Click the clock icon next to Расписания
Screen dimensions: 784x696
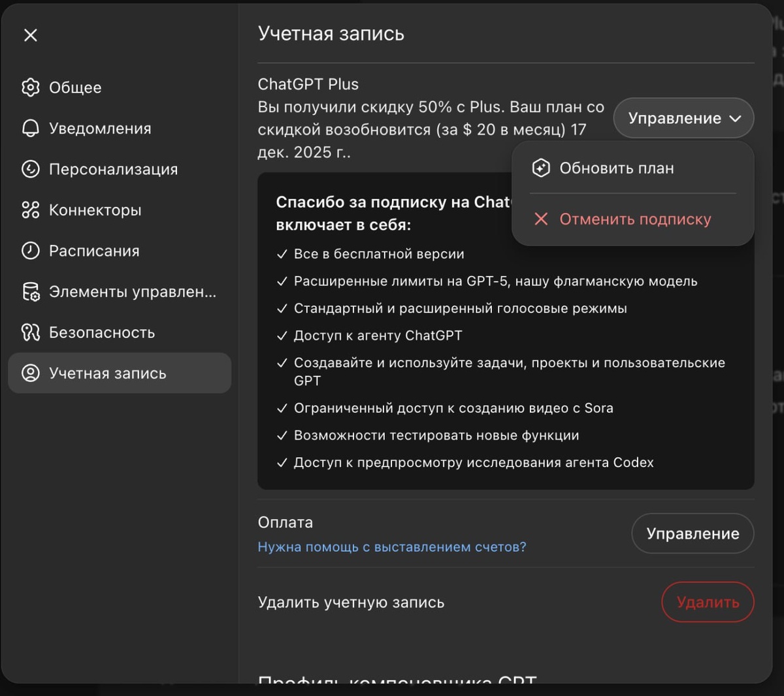tap(31, 251)
